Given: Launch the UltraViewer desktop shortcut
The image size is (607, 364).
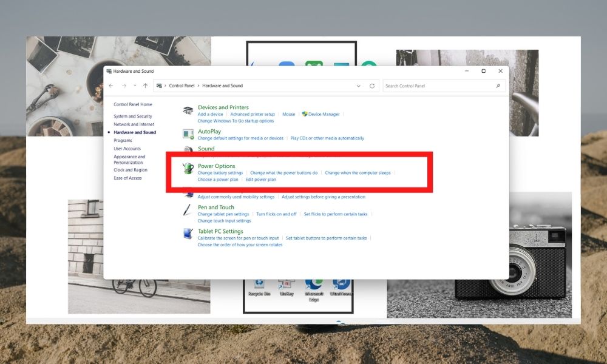Looking at the screenshot, I should pos(340,282).
